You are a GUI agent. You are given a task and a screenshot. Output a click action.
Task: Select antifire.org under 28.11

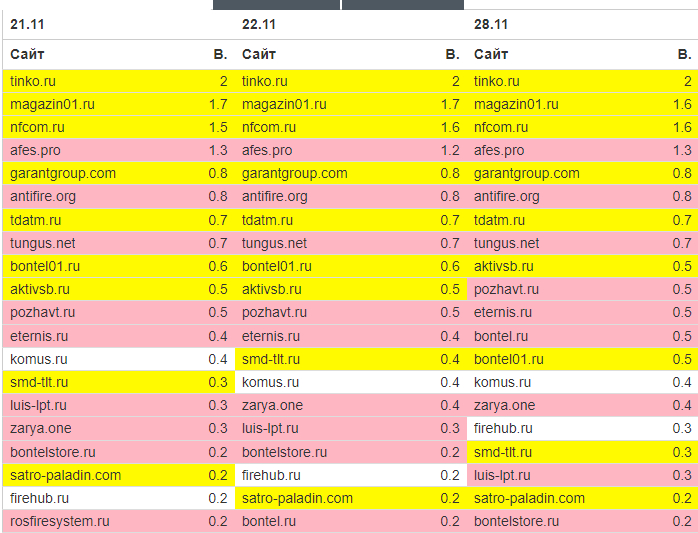tap(507, 196)
